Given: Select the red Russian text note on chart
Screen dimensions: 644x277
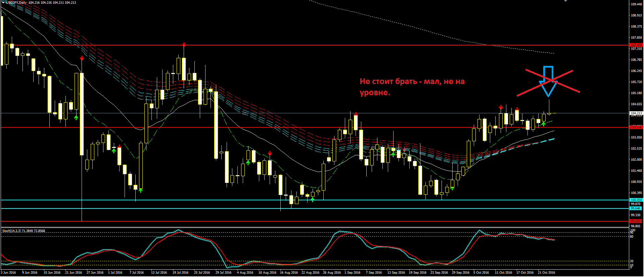Looking at the screenshot, I should [412, 87].
